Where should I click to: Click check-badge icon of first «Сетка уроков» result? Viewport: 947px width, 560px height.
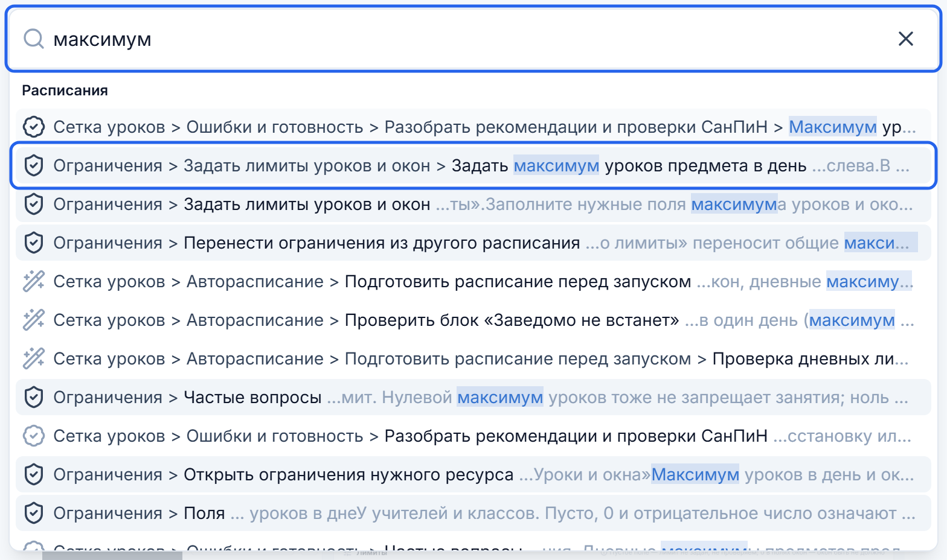coord(34,127)
